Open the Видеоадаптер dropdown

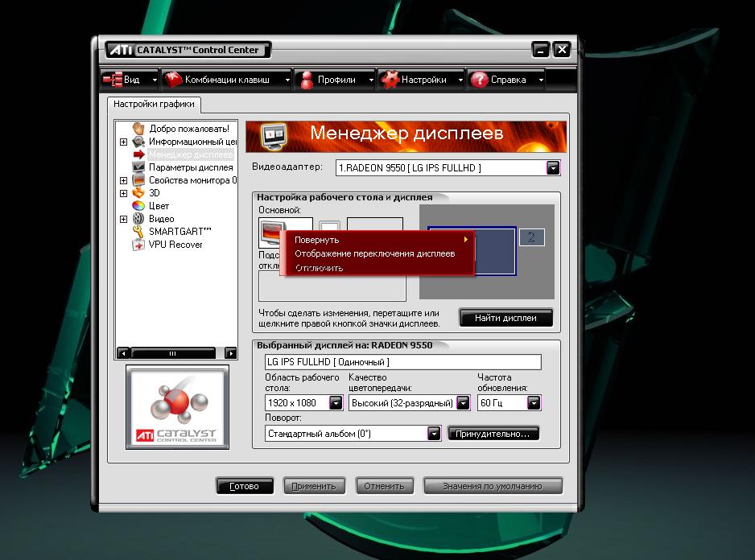(x=553, y=167)
